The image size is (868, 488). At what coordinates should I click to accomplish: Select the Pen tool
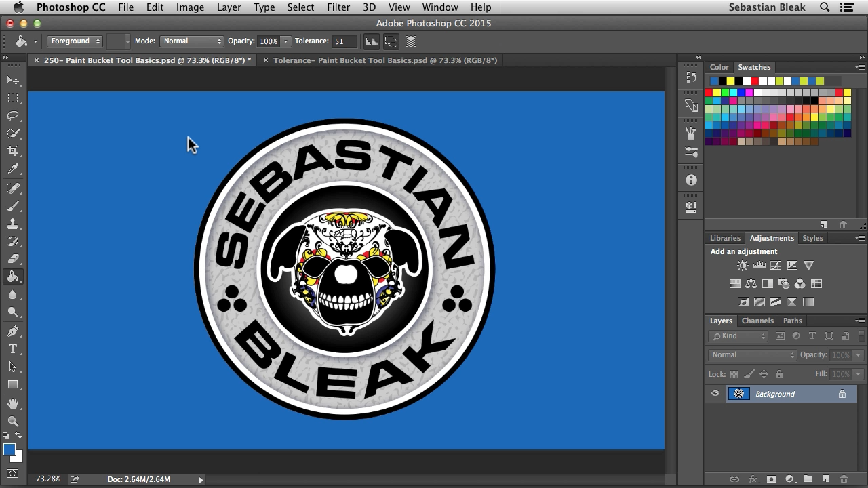[x=13, y=331]
